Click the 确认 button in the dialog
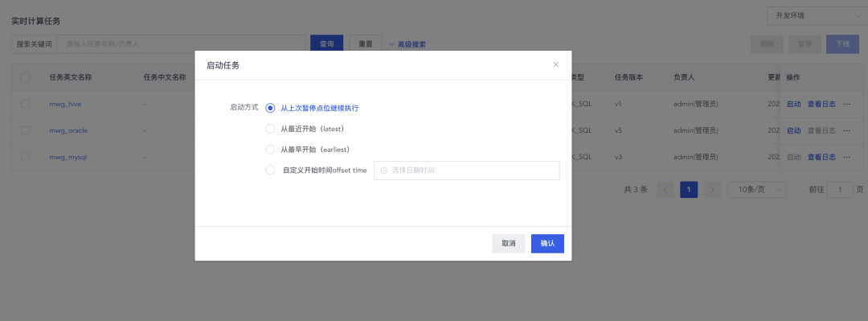This screenshot has height=321, width=868. click(547, 244)
